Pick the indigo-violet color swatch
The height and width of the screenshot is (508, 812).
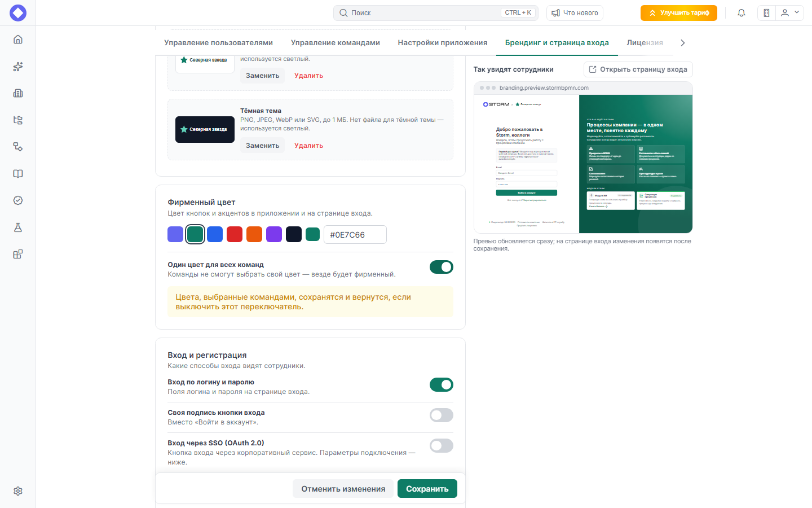click(175, 234)
